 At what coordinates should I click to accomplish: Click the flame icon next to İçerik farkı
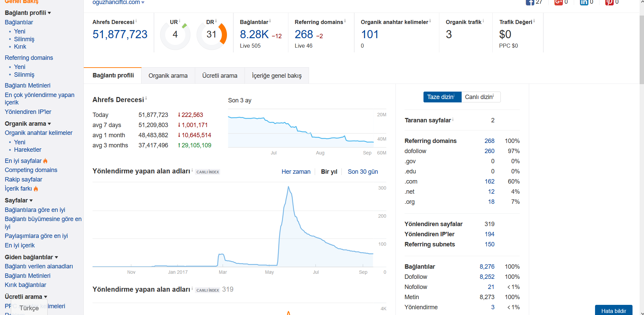point(36,189)
